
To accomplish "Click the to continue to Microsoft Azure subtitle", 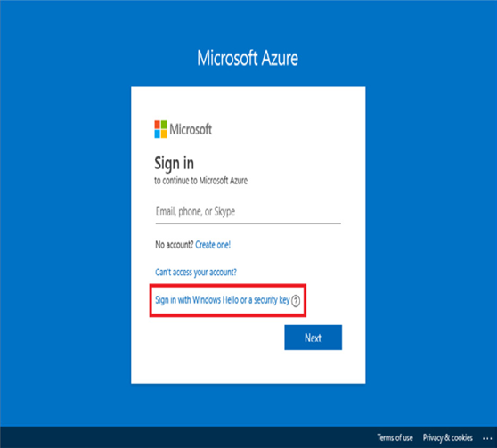I will 201,181.
